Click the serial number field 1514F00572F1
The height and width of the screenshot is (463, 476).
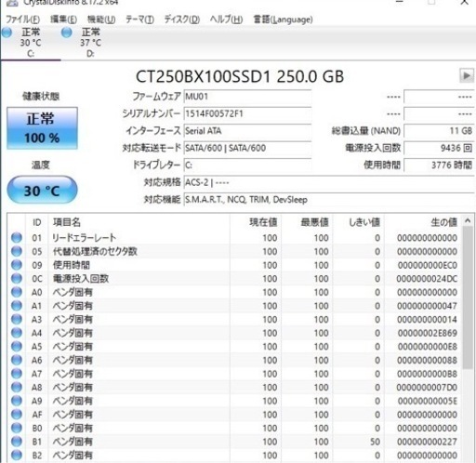[247, 113]
